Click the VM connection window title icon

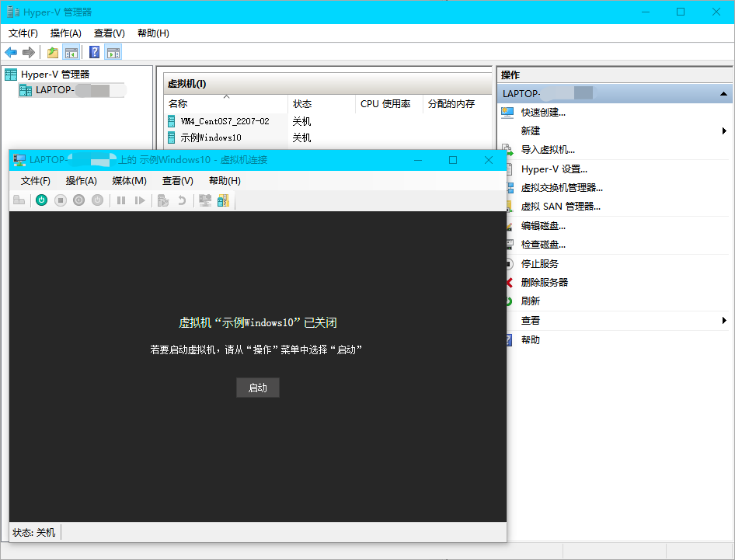pos(19,160)
